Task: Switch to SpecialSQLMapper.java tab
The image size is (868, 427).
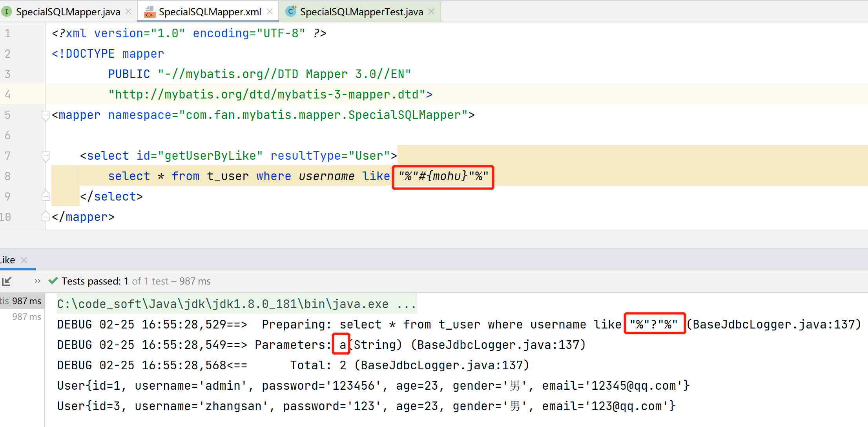Action: pyautogui.click(x=68, y=12)
